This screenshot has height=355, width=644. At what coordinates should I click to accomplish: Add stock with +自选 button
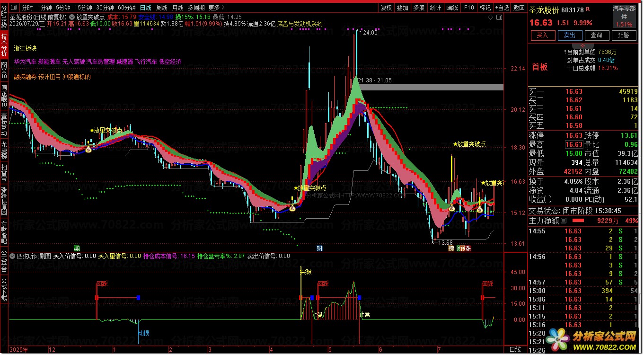[503, 8]
